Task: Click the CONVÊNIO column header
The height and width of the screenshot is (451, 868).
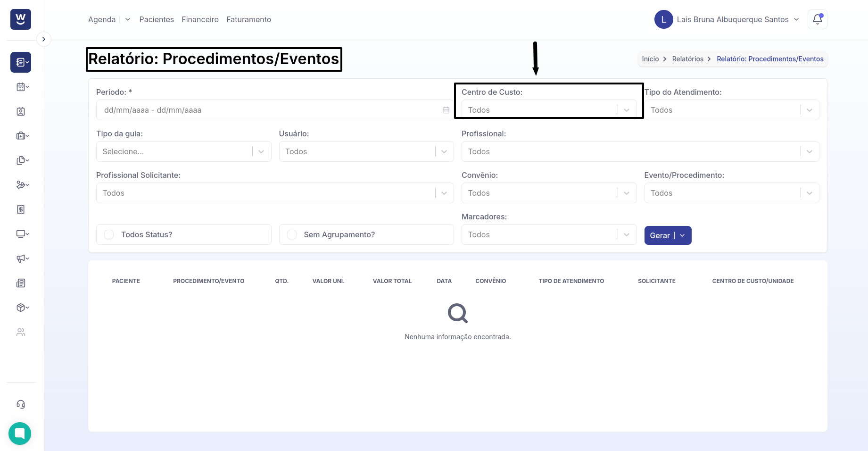Action: point(490,281)
